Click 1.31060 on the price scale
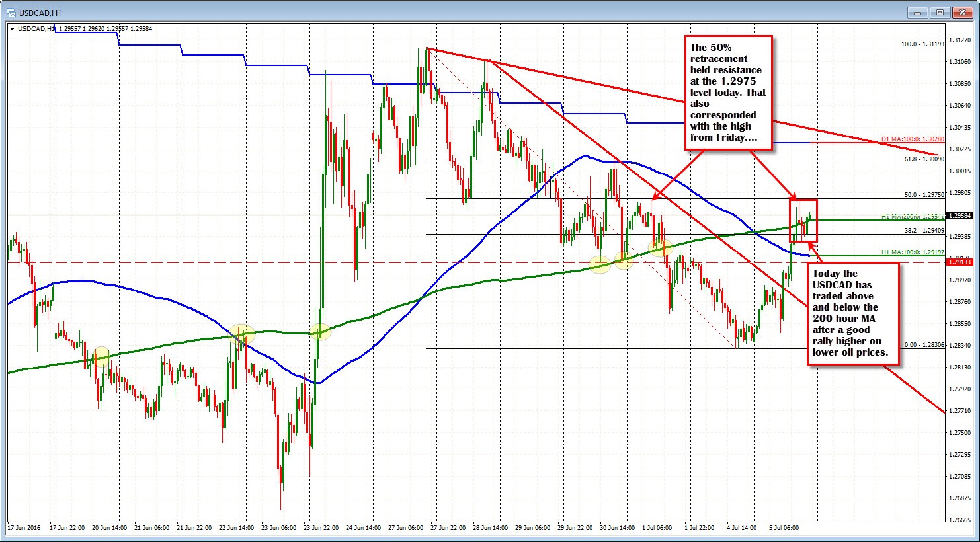The width and height of the screenshot is (980, 542). (x=960, y=62)
